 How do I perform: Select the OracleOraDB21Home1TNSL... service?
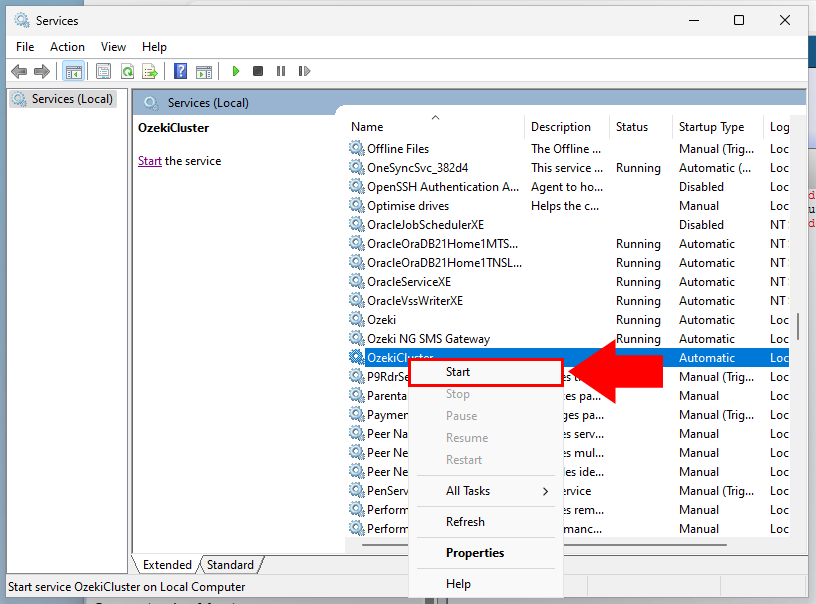[x=567, y=263]
